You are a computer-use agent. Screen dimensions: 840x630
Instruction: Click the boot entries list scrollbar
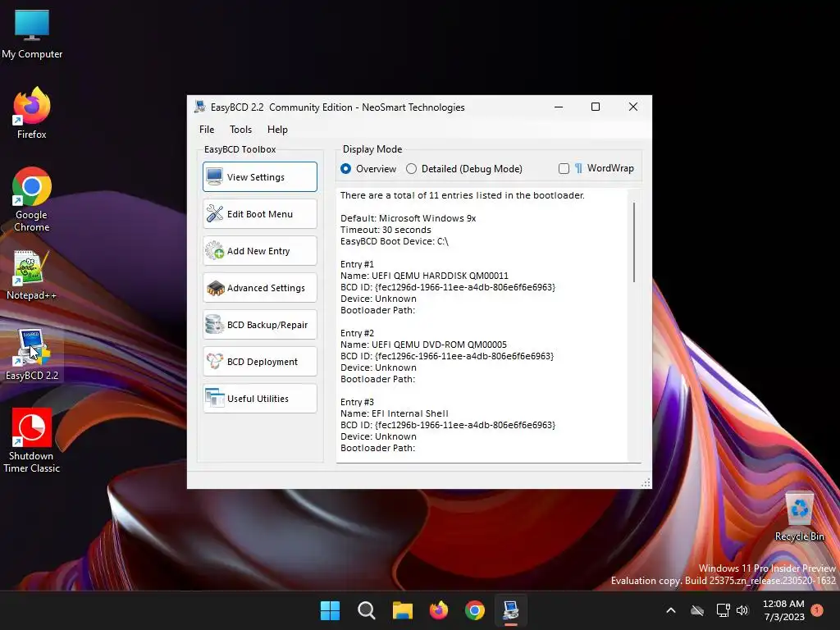coord(634,242)
